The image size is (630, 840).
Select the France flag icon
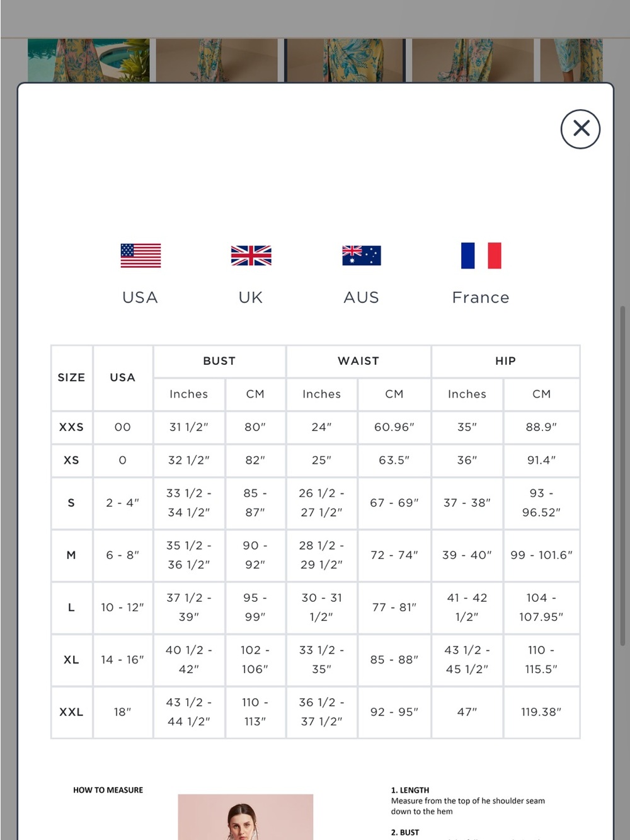click(x=481, y=256)
